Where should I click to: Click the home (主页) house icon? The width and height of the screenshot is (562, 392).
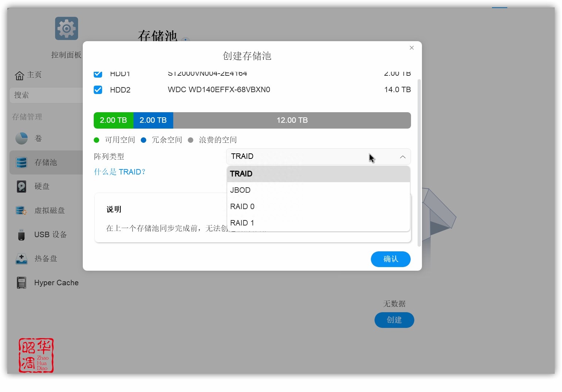(20, 75)
